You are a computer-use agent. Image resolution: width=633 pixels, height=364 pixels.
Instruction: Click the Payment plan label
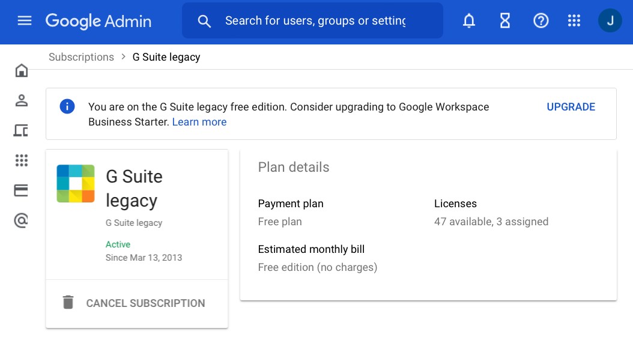(x=291, y=204)
